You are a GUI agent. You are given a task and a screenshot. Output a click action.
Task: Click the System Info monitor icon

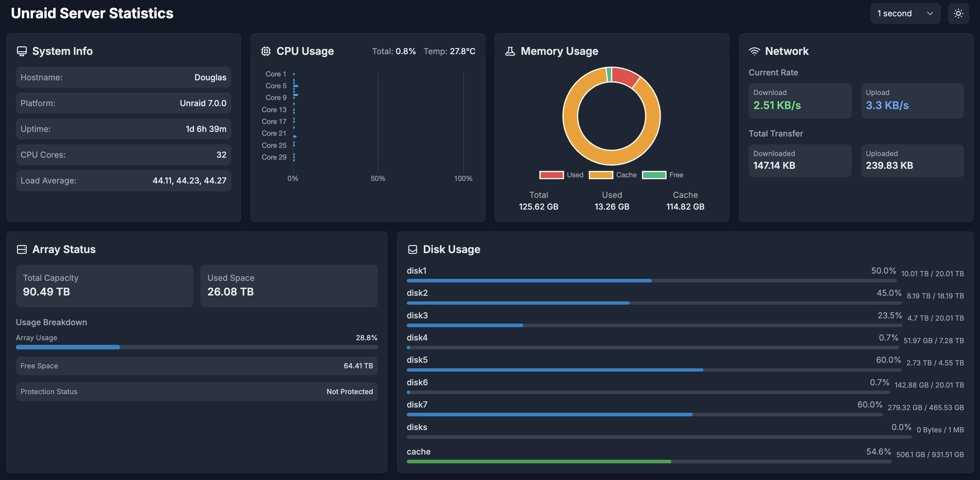(x=22, y=51)
